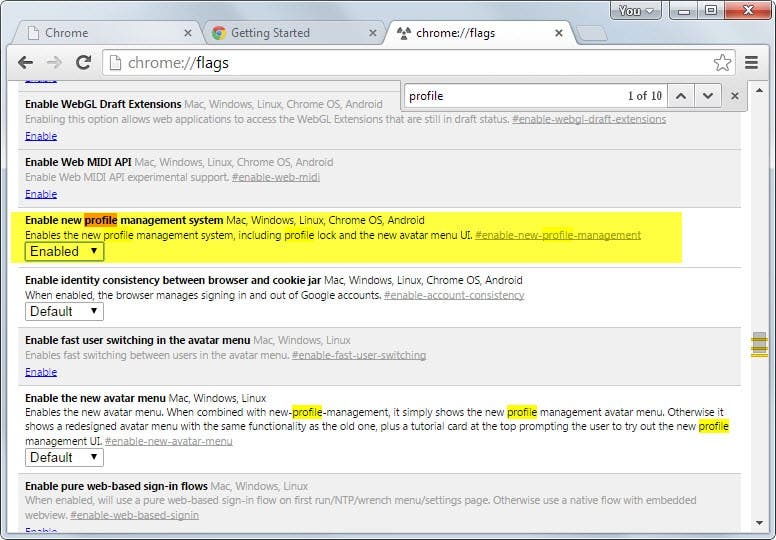This screenshot has width=776, height=540.
Task: Open the You profile button
Action: pos(636,10)
